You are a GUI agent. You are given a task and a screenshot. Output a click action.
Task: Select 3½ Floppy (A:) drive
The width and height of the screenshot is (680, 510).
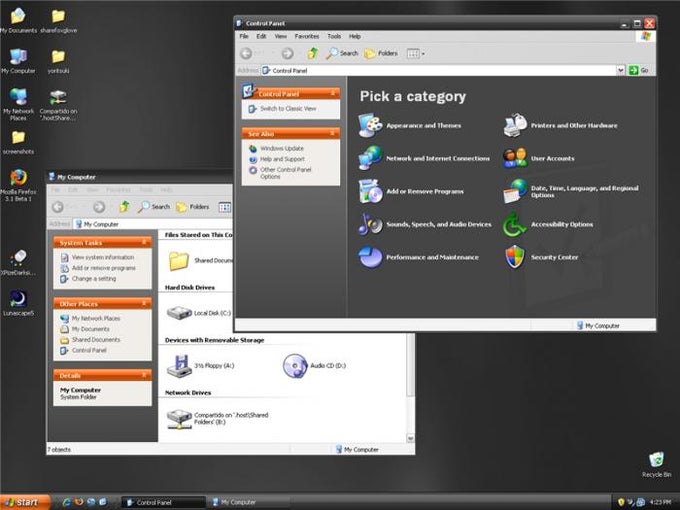tap(179, 366)
